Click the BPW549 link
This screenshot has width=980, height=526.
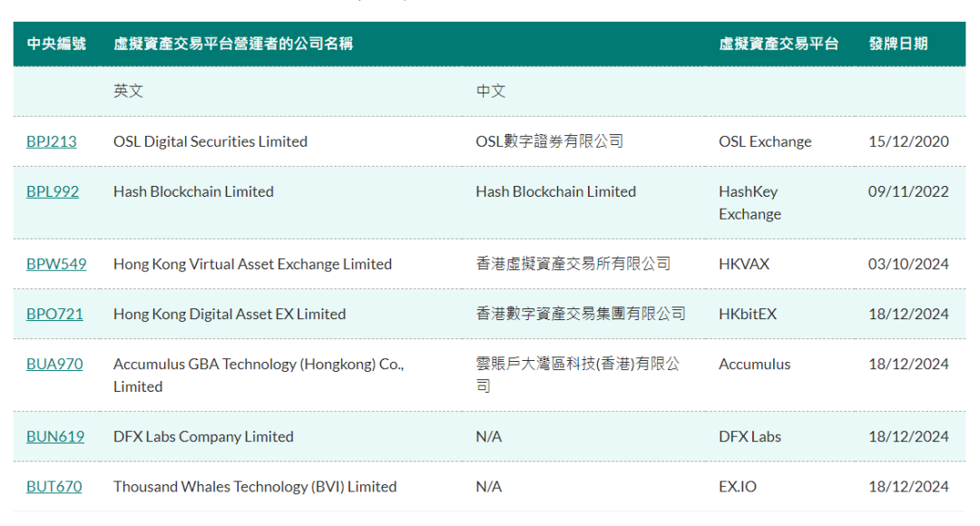tap(56, 264)
